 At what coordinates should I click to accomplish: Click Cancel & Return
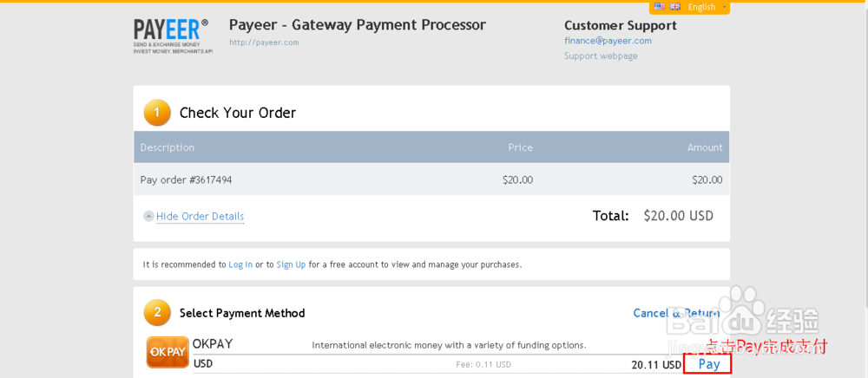pos(676,313)
